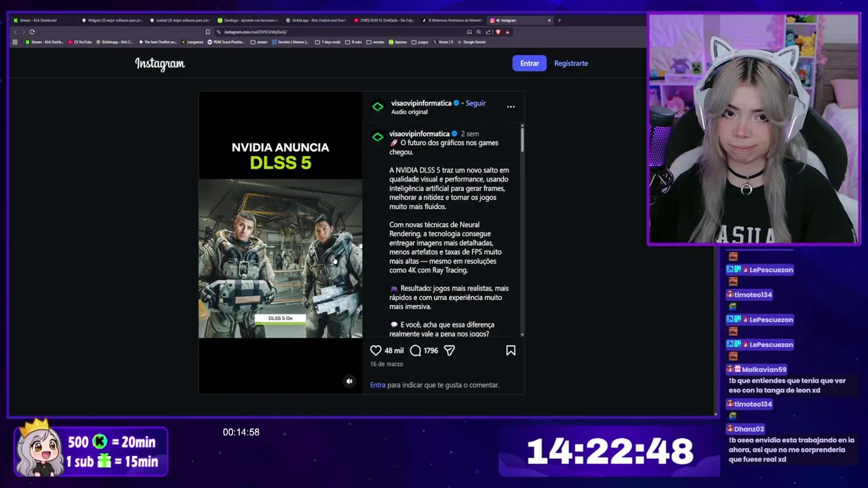868x488 pixels.
Task: Click the Instagram logo
Action: pyautogui.click(x=160, y=64)
